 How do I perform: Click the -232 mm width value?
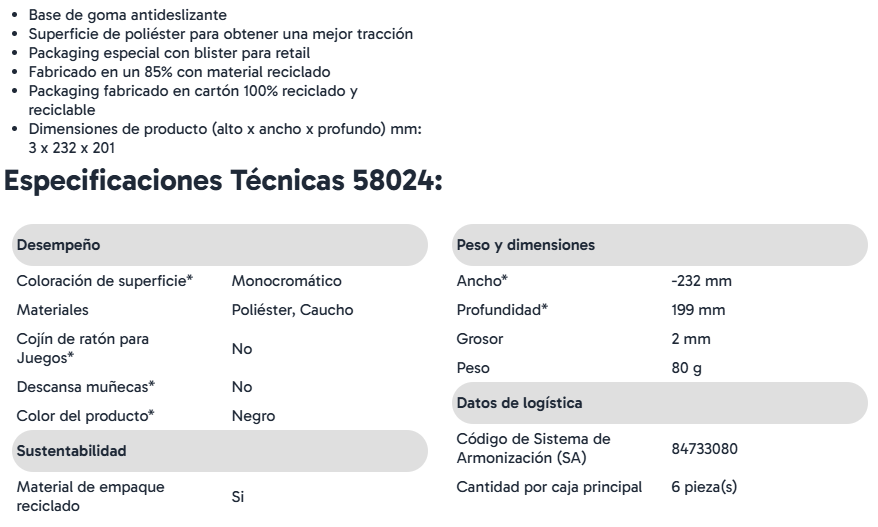tap(701, 281)
